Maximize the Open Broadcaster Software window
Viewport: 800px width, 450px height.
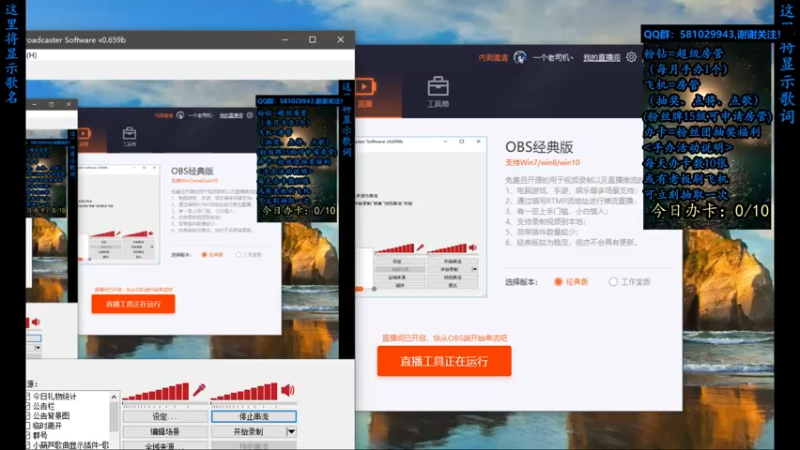point(312,39)
